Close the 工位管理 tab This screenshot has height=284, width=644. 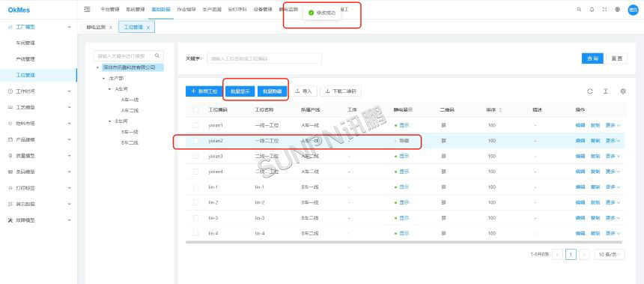tap(148, 28)
